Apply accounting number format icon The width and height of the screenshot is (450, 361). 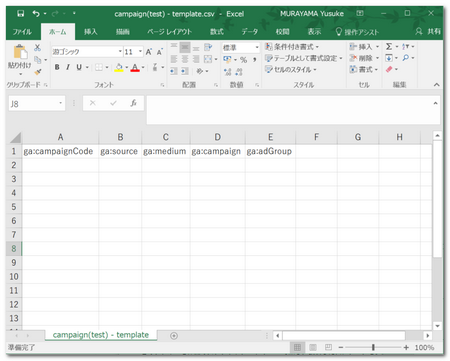coord(227,59)
